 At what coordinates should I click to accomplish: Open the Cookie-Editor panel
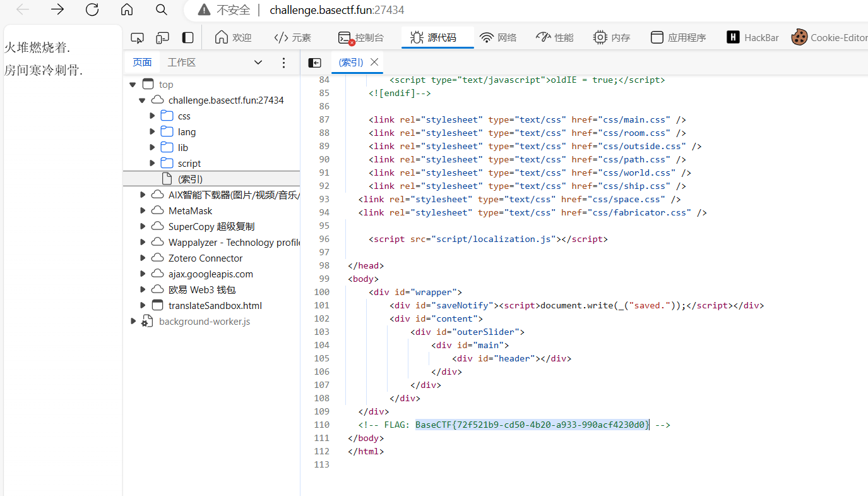coord(830,37)
